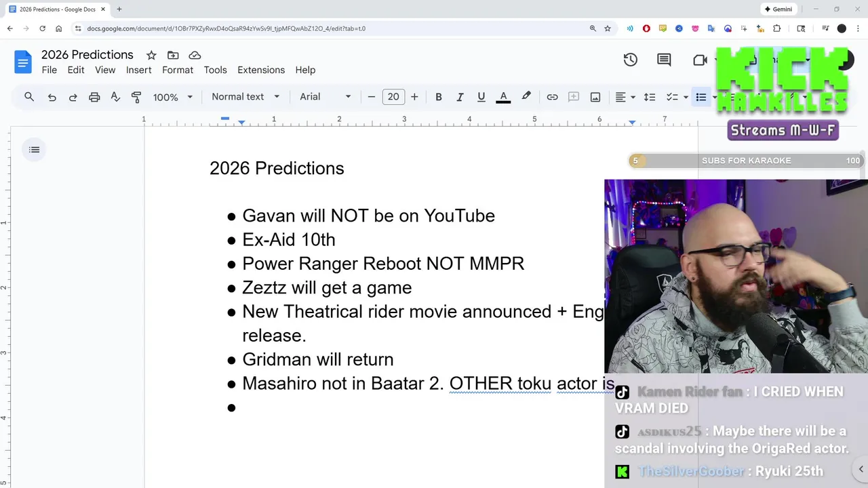Image resolution: width=868 pixels, height=488 pixels.
Task: Open the browser home page
Action: 59,28
